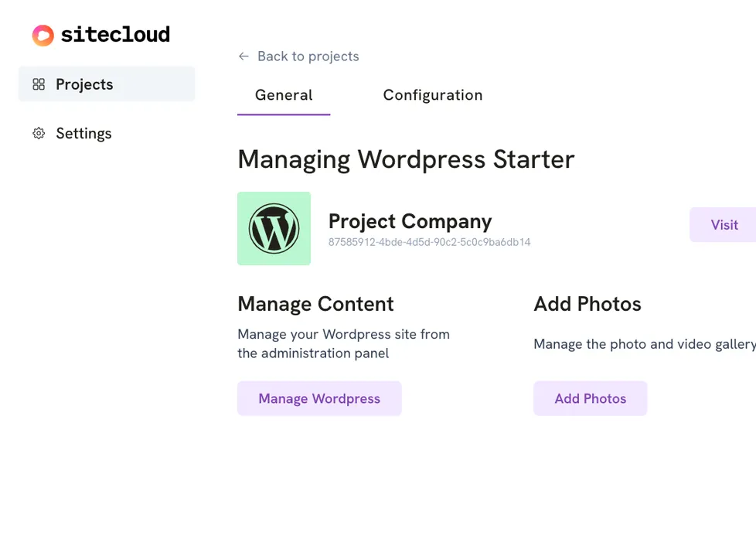Image resolution: width=756 pixels, height=539 pixels.
Task: Click the project UUID text
Action: coord(429,242)
